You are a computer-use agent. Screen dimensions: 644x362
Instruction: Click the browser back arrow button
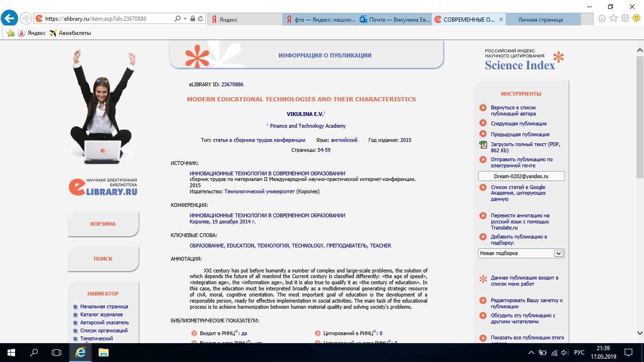click(x=9, y=18)
